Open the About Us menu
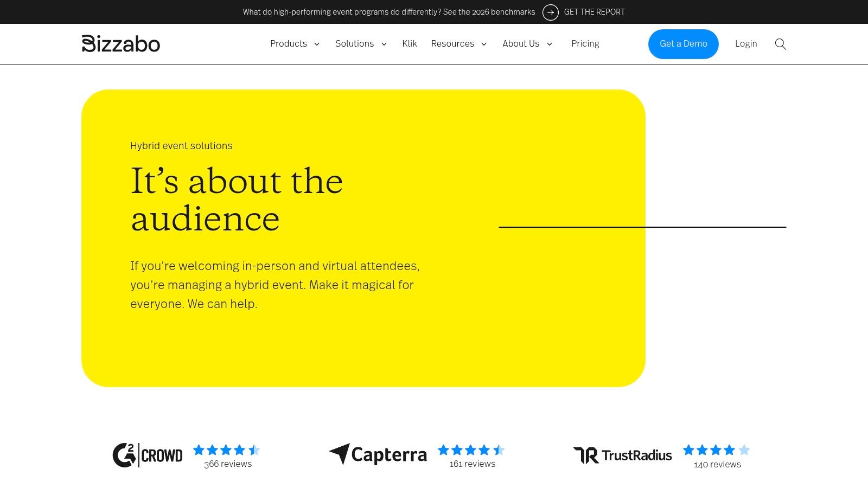 click(x=521, y=43)
